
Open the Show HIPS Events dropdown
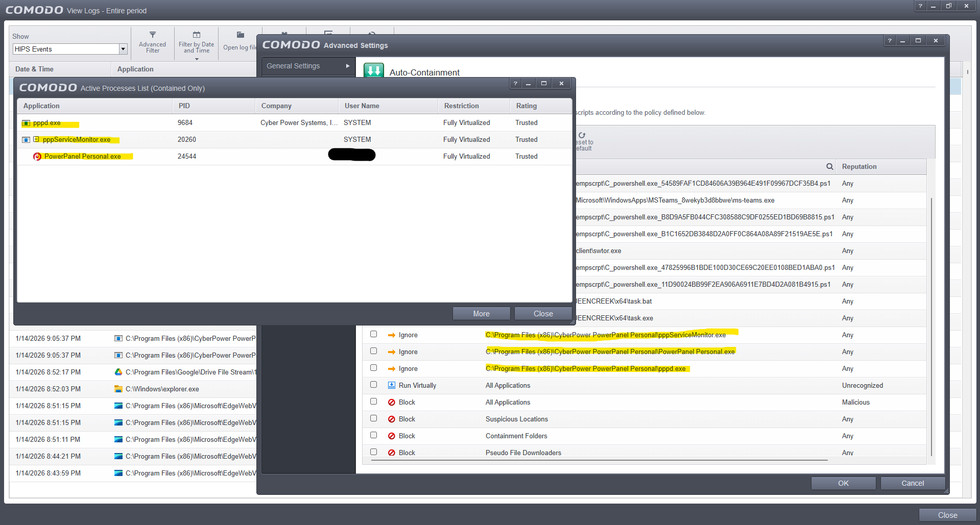(123, 49)
